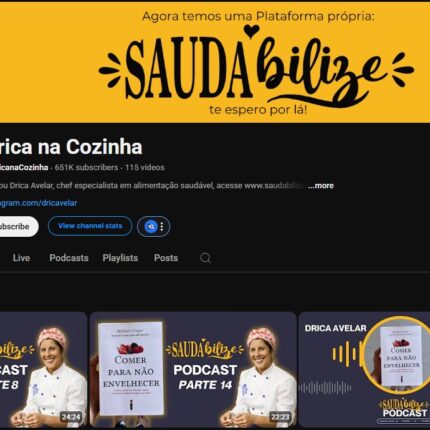Viewport: 430px width, 430px height.
Task: Subscribe to the Drica na Cozinha channel
Action: 19,226
